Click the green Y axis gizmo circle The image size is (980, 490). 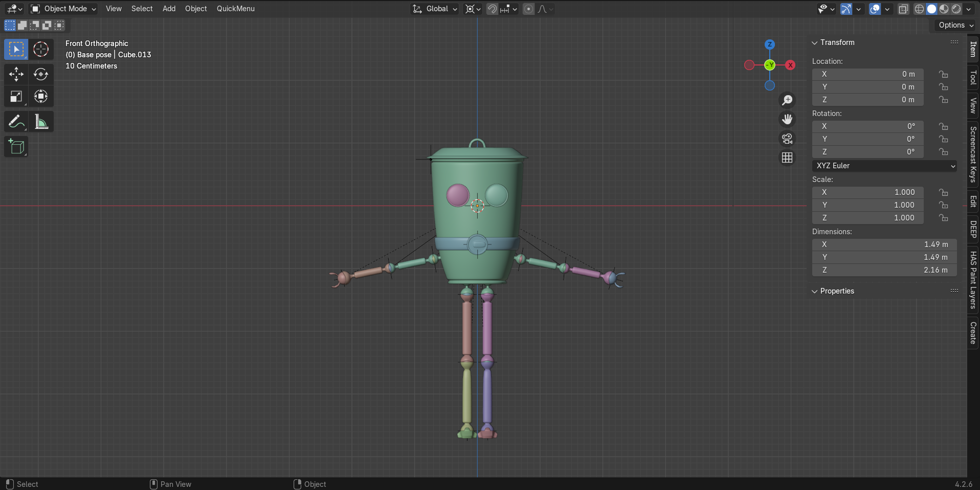click(x=770, y=65)
